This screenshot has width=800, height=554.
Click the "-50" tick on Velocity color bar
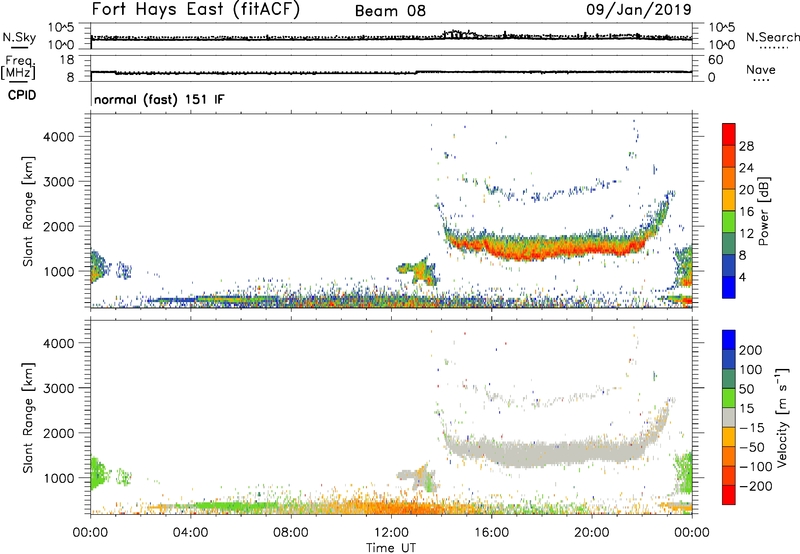point(752,447)
